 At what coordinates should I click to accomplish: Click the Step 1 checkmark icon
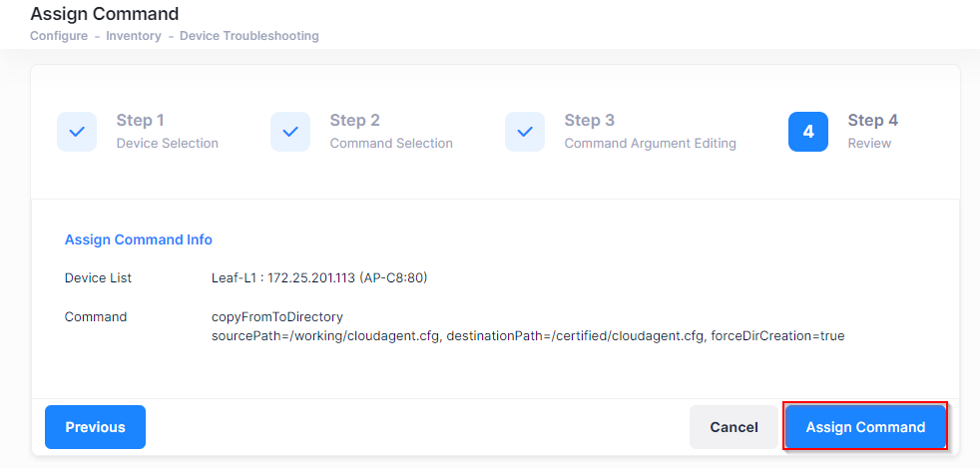77,132
